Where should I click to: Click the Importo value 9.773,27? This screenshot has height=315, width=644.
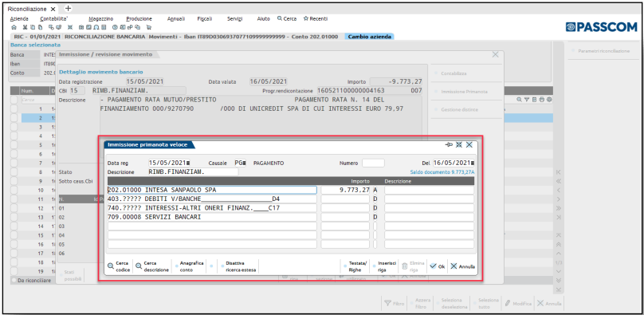pyautogui.click(x=345, y=190)
